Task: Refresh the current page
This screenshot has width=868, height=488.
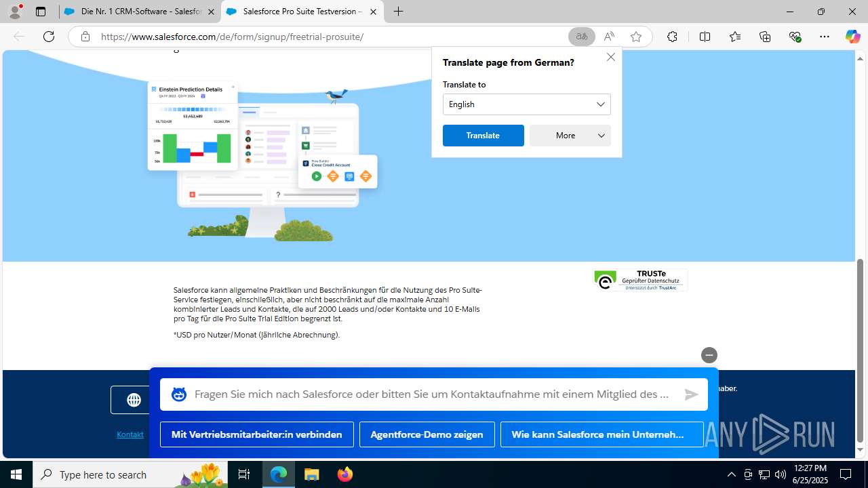Action: [x=49, y=37]
